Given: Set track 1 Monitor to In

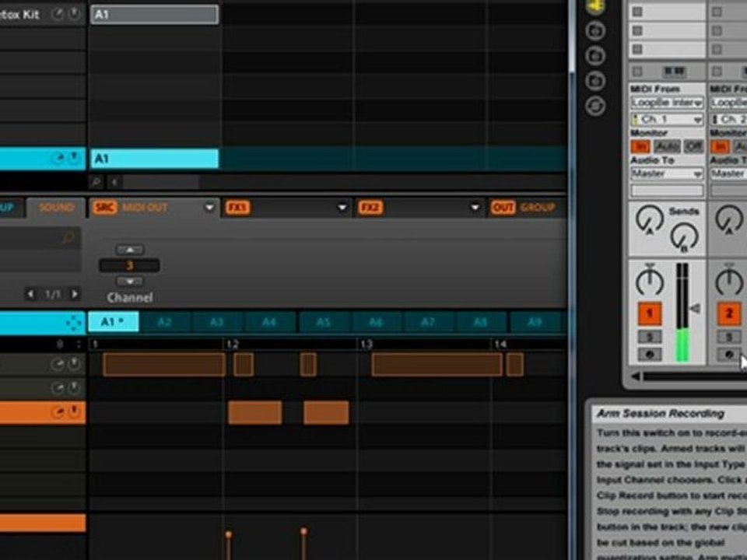Looking at the screenshot, I should (640, 146).
